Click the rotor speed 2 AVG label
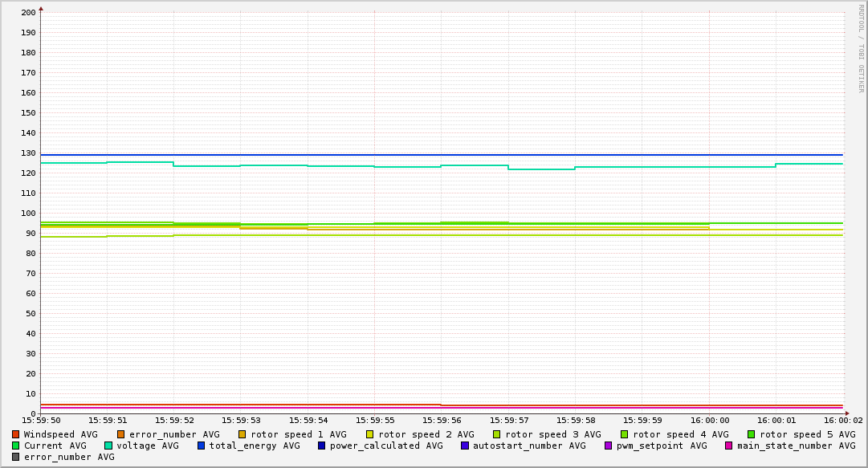868x468 pixels. pyautogui.click(x=426, y=434)
